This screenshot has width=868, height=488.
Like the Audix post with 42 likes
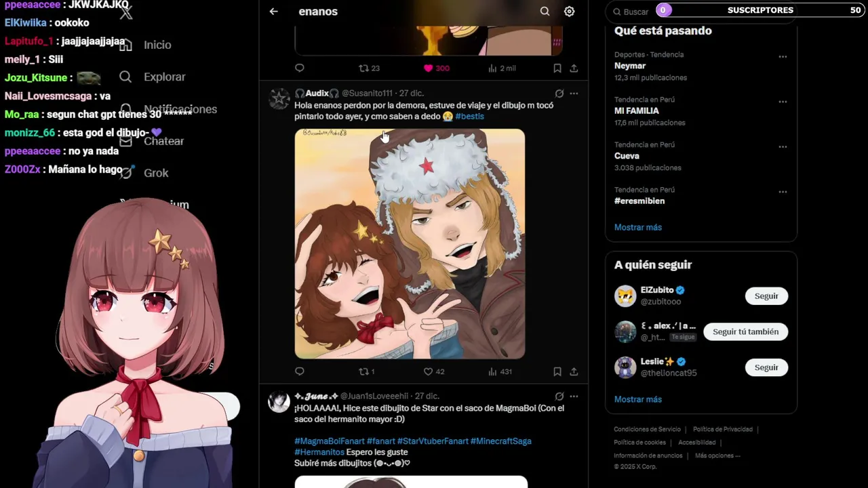pyautogui.click(x=434, y=371)
